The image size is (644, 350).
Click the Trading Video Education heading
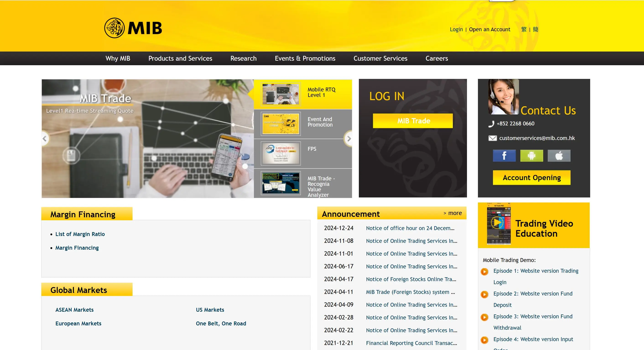(x=544, y=229)
